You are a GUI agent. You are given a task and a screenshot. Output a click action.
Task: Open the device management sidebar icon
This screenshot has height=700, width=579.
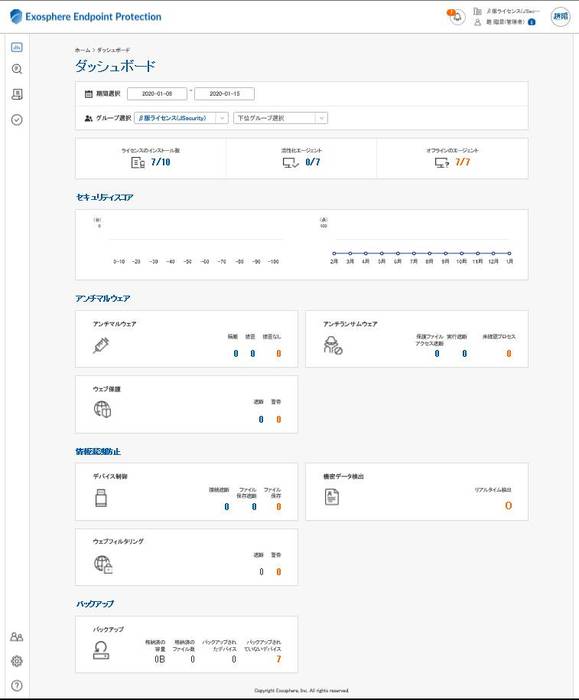(17, 94)
